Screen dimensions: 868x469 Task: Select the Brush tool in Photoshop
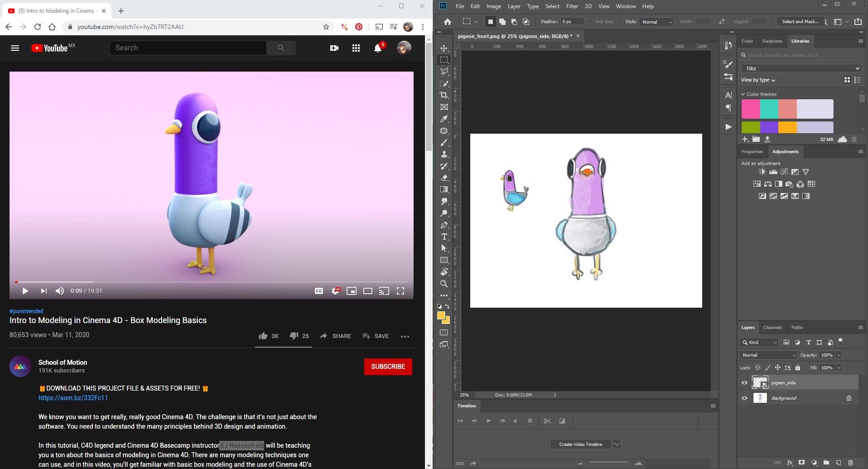444,142
